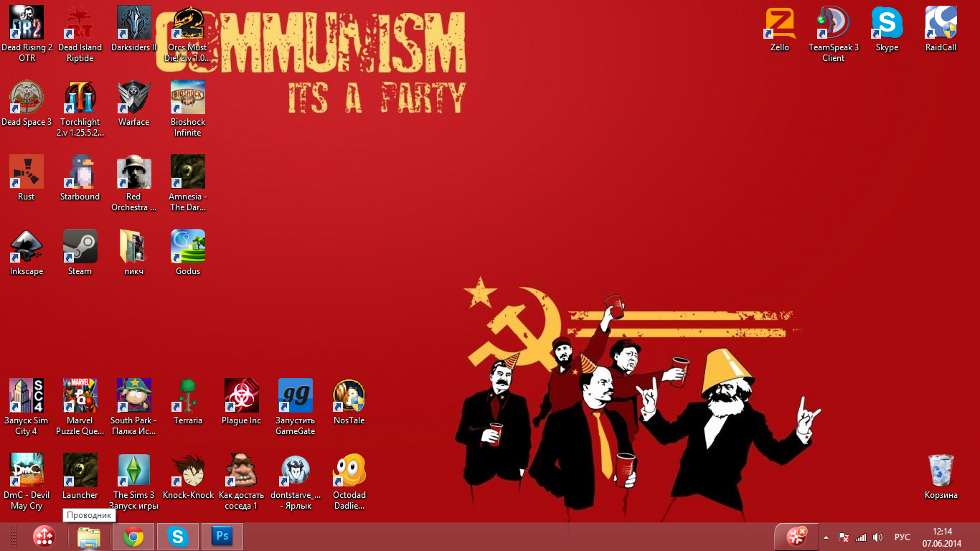Click the Octodad Dadliest Catch icon

349,470
